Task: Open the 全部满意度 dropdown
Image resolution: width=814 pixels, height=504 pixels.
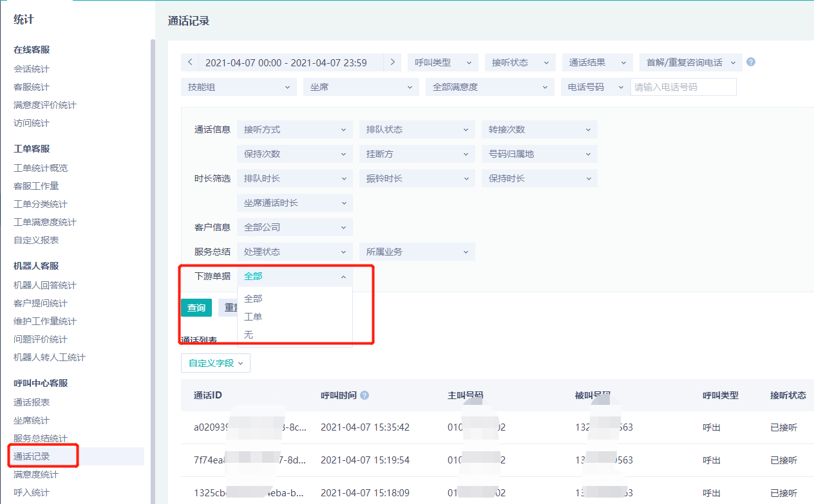Action: pyautogui.click(x=489, y=87)
